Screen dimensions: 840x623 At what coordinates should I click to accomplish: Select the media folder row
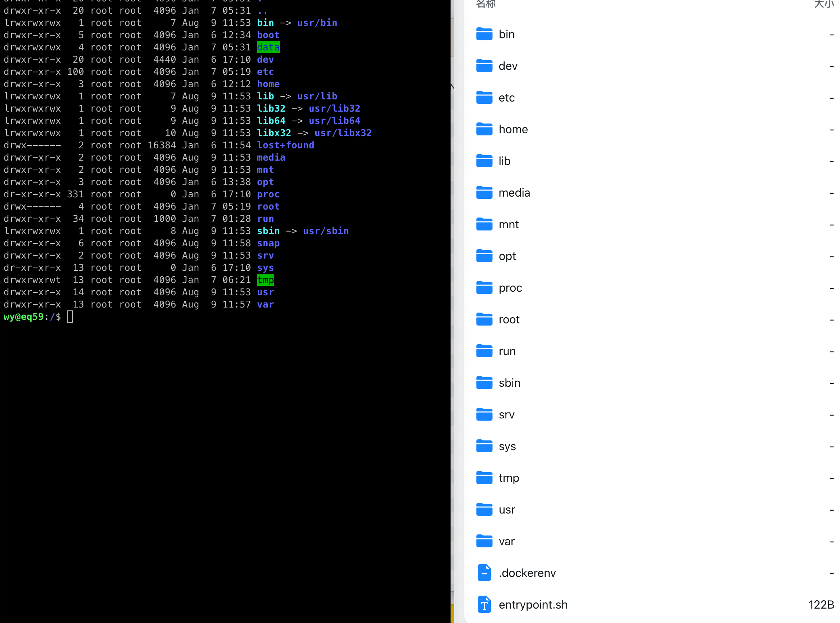(x=514, y=193)
